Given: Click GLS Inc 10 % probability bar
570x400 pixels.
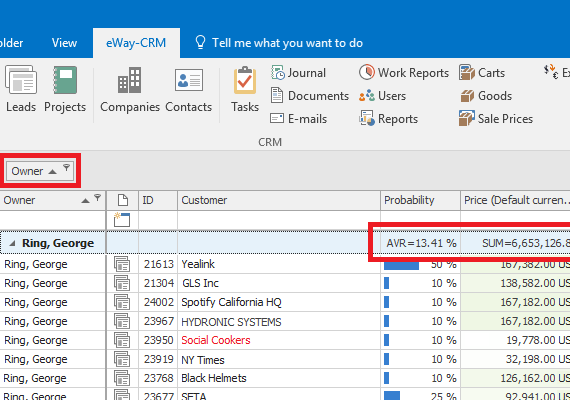Looking at the screenshot, I should [x=386, y=283].
